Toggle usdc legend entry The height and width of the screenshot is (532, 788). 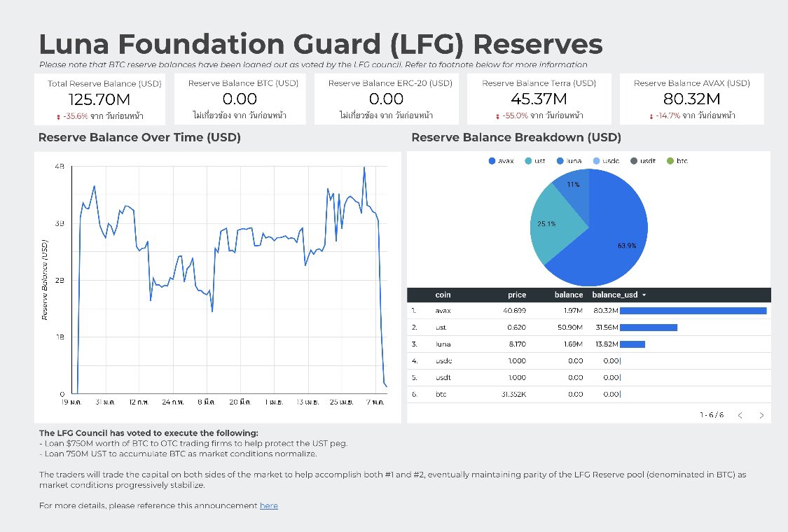point(606,161)
